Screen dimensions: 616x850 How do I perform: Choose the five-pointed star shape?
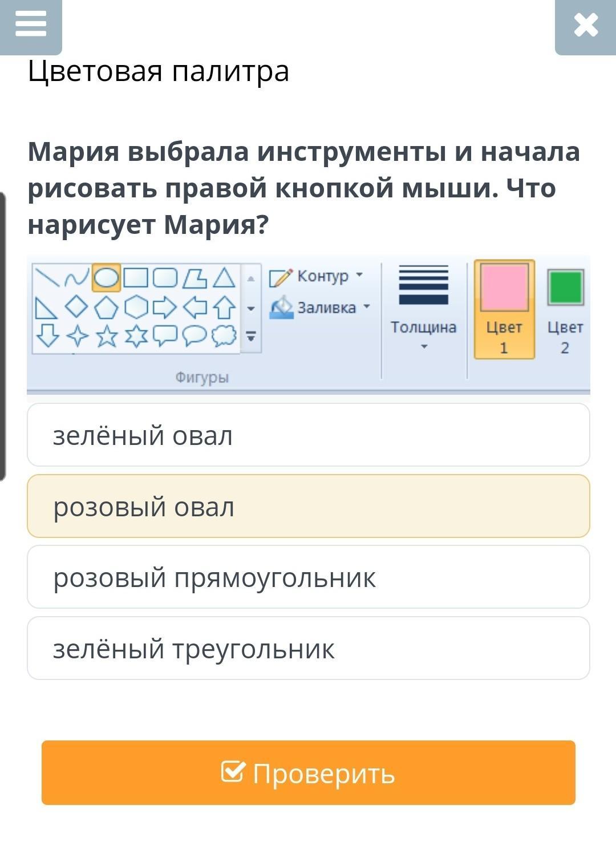[107, 335]
